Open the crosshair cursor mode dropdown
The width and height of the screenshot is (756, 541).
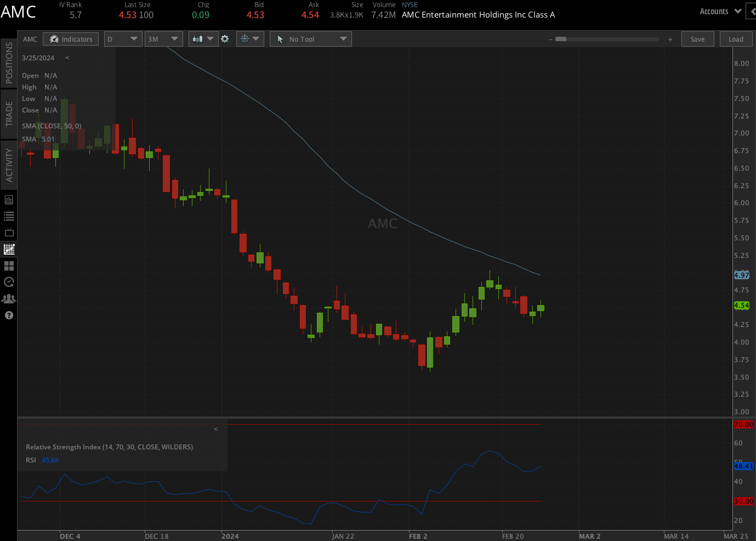click(x=250, y=39)
